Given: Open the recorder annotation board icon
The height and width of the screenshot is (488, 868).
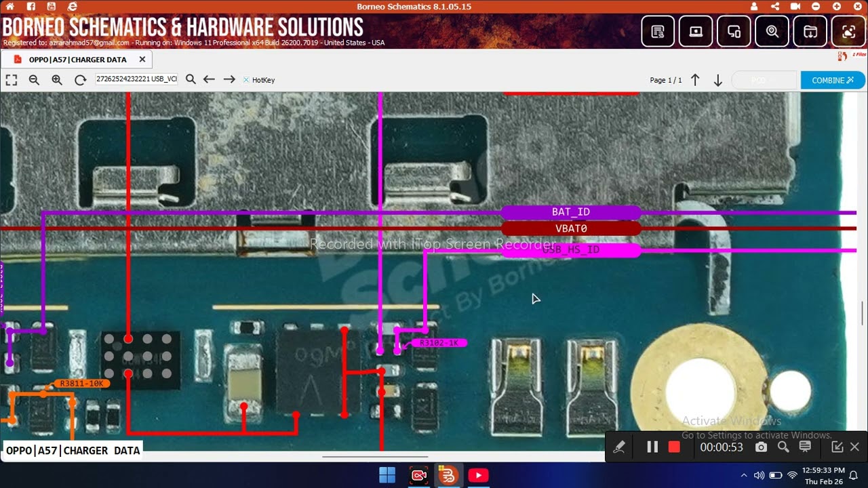Looking at the screenshot, I should coord(805,447).
